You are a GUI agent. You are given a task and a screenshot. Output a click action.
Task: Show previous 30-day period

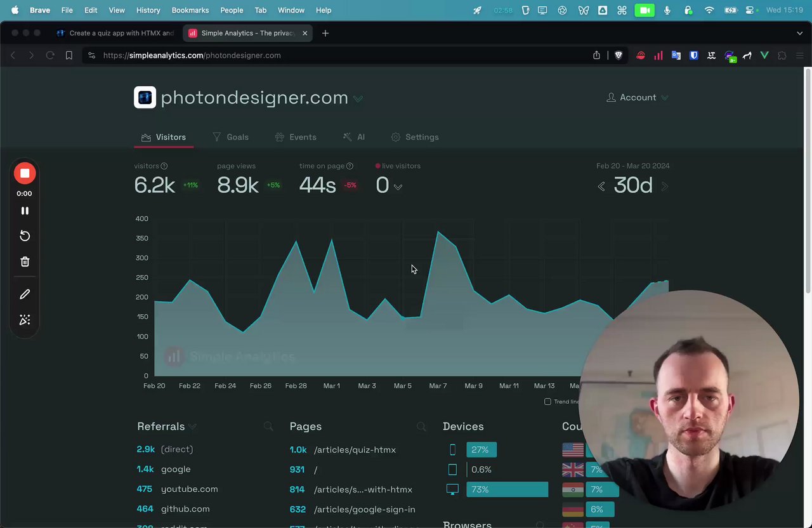(x=601, y=187)
